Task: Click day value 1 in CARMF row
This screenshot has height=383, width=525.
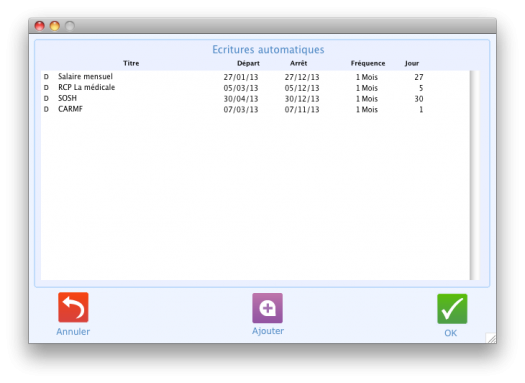Action: pyautogui.click(x=421, y=109)
